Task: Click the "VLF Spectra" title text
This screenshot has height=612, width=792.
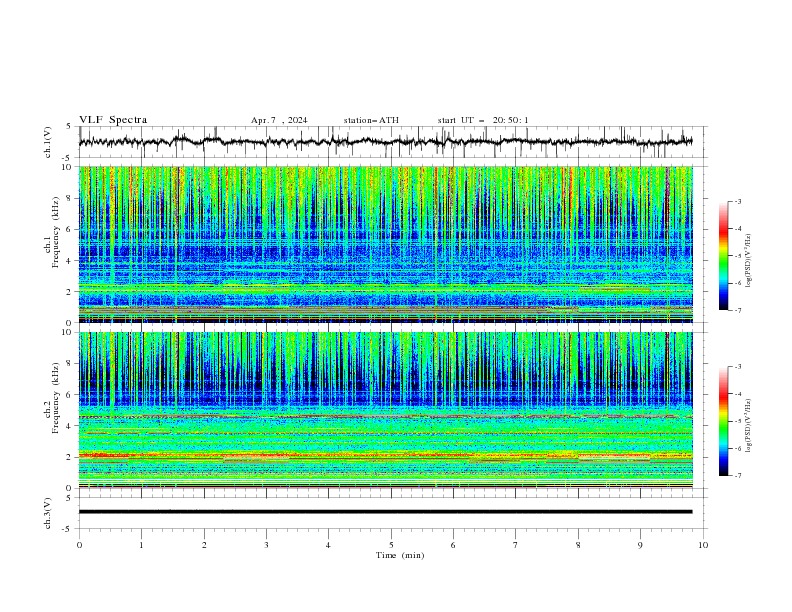Action: [x=113, y=120]
